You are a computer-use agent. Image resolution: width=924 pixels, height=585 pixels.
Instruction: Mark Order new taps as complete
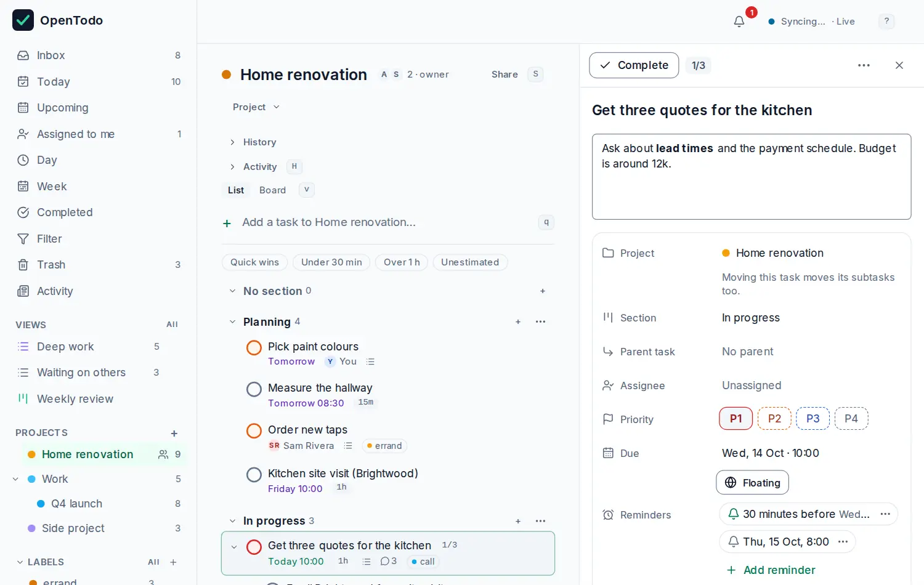(x=254, y=430)
